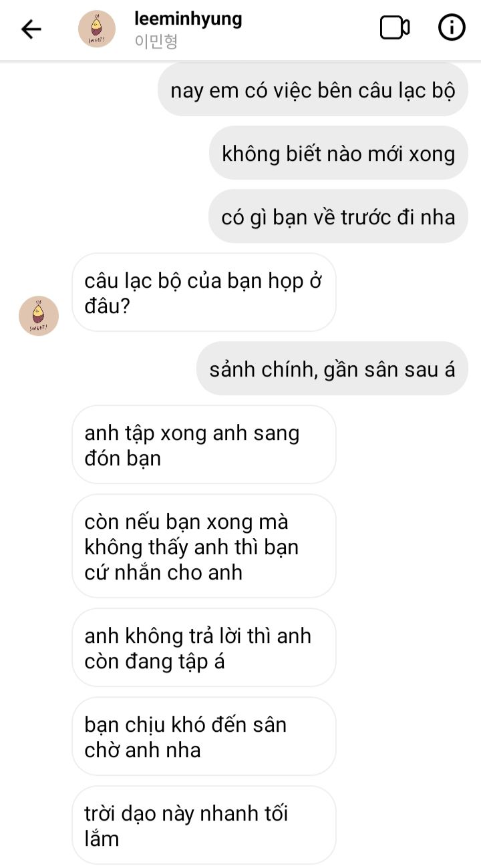Select message "anh không trả lời thì anh còn đang tập á"
The image size is (481, 868).
coord(204,648)
